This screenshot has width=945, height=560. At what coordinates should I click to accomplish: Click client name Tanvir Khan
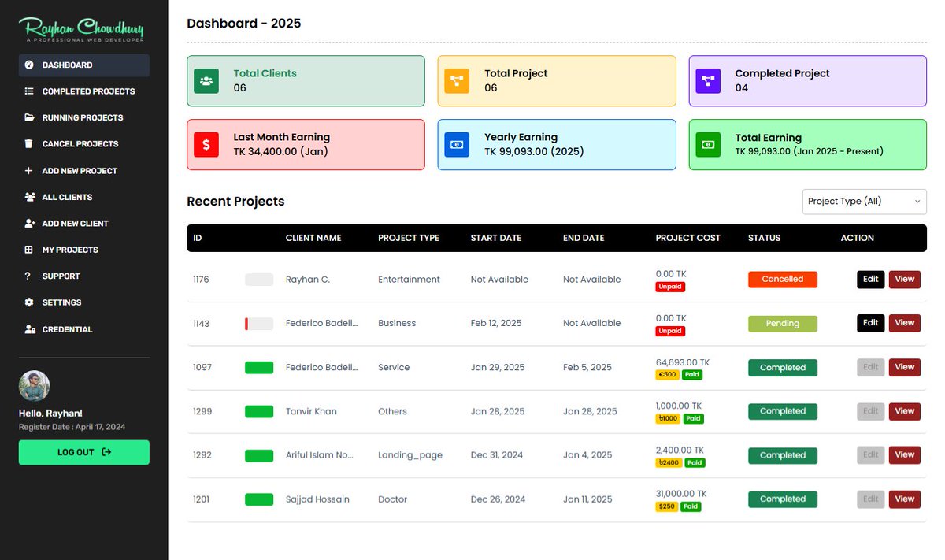coord(311,411)
